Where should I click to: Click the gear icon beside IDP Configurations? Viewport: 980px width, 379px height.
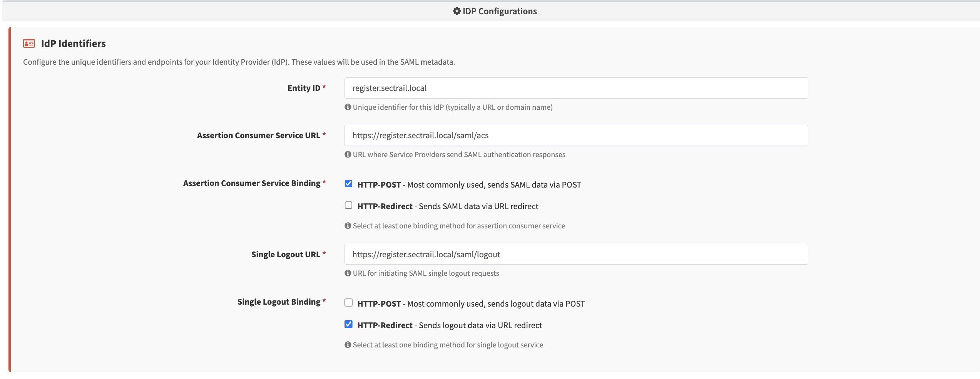457,11
